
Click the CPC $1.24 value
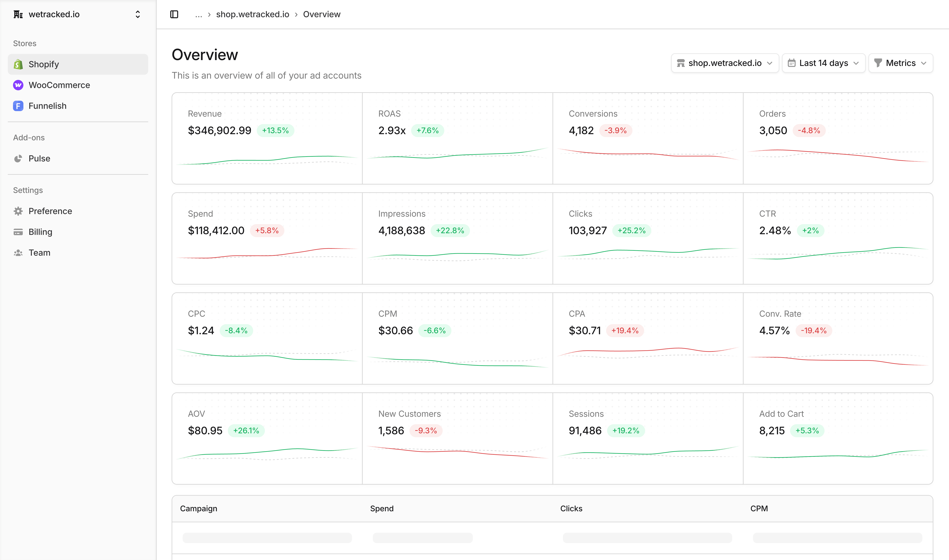click(x=201, y=331)
